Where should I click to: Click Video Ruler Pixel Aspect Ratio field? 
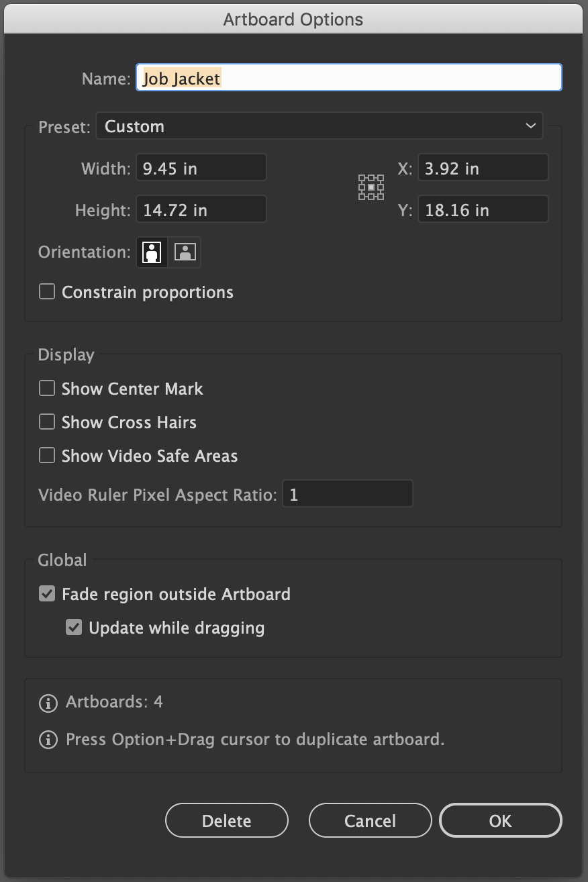point(347,494)
